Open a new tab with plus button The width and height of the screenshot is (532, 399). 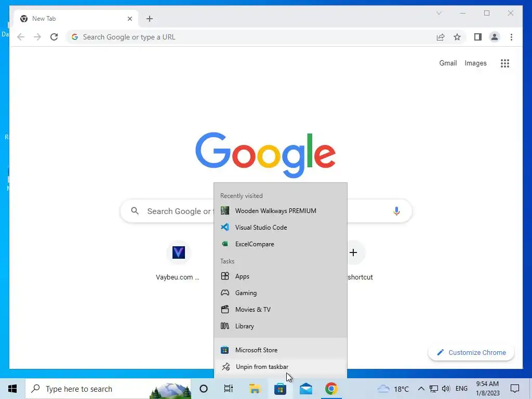click(150, 19)
